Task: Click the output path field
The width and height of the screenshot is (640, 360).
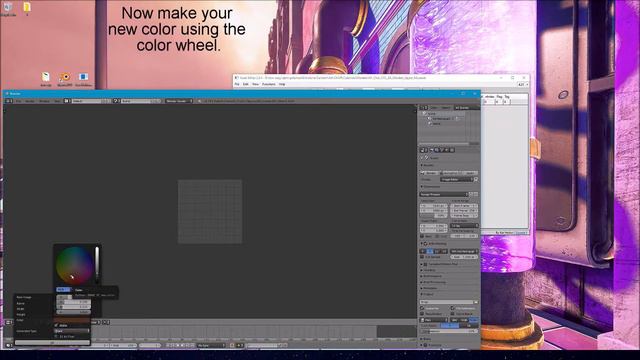Action: [446, 302]
